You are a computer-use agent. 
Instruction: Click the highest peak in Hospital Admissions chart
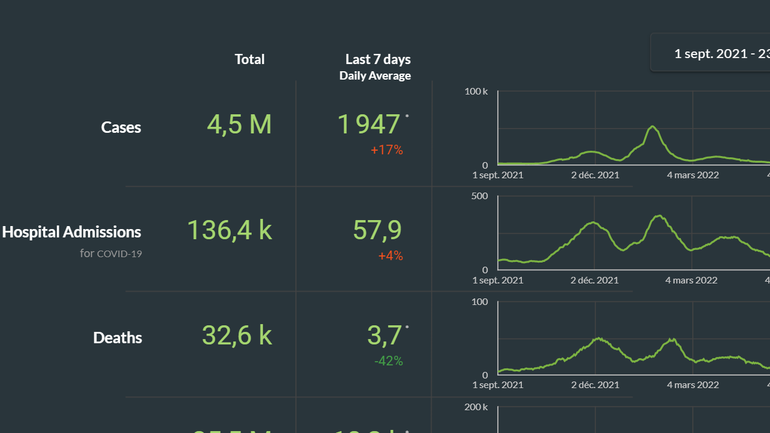659,216
